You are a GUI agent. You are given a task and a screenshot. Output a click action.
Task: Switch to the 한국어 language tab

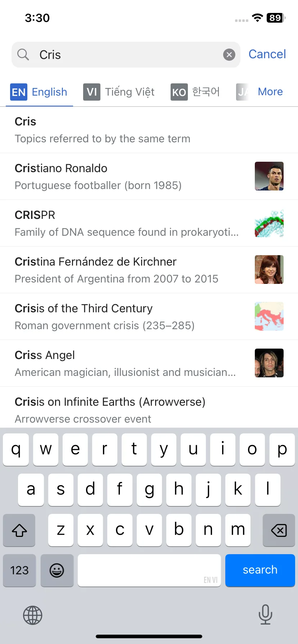(x=195, y=92)
